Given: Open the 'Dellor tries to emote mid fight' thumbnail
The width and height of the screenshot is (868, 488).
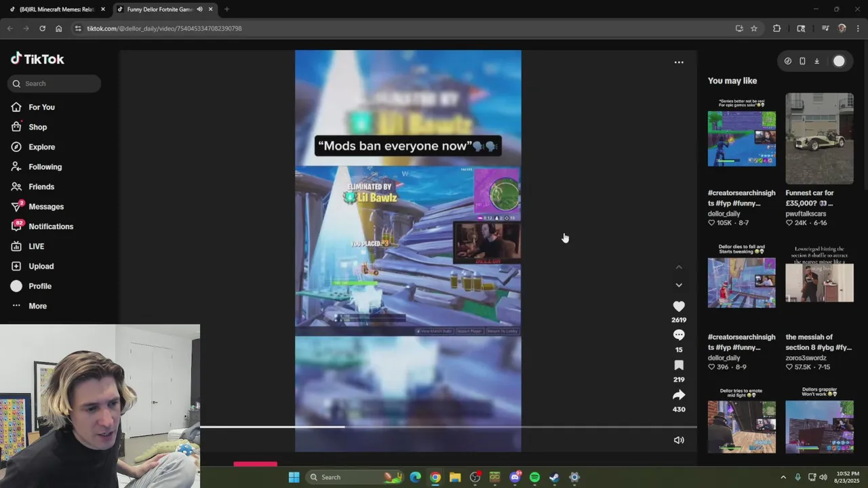Looking at the screenshot, I should tap(742, 420).
